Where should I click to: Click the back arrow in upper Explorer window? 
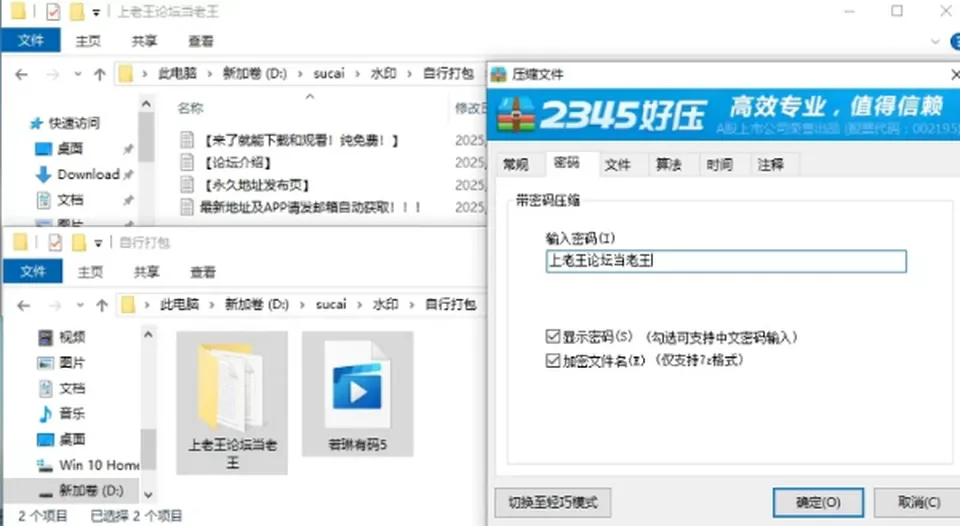pos(21,74)
